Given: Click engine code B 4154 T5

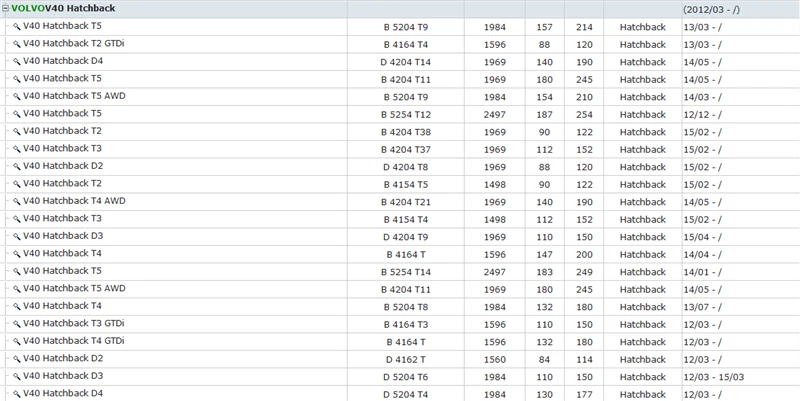Looking at the screenshot, I should tap(407, 185).
